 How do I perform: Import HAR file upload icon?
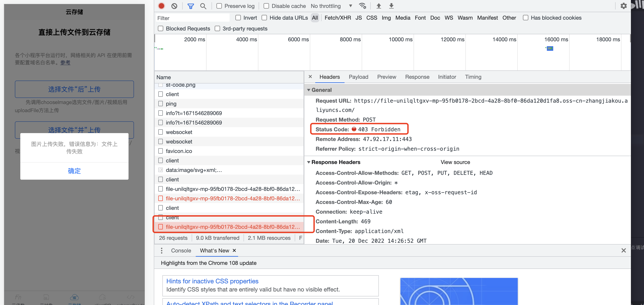[379, 6]
